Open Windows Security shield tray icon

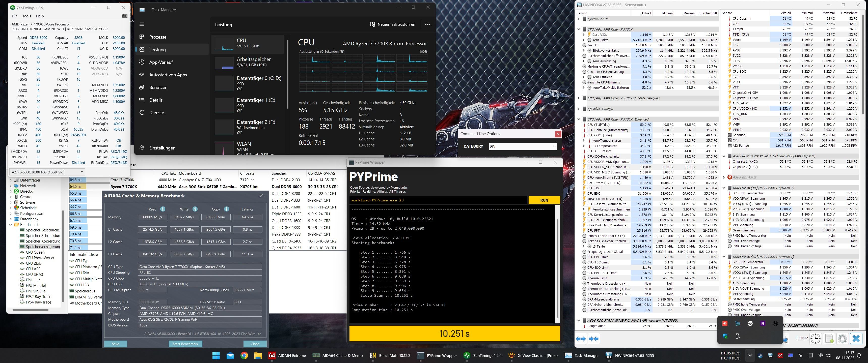tap(725, 336)
